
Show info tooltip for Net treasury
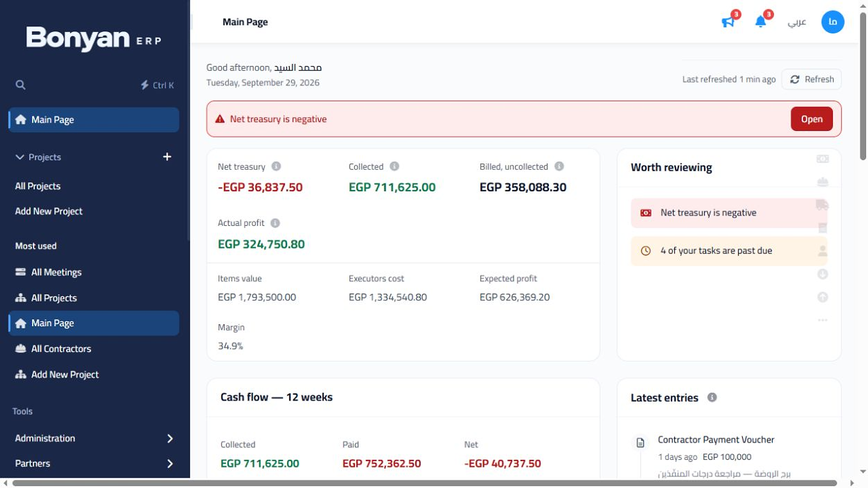coord(276,166)
